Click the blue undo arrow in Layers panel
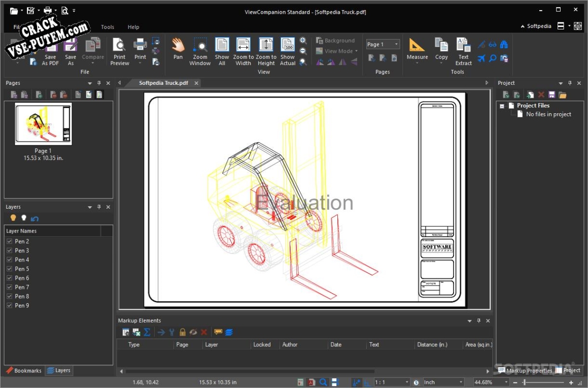The width and height of the screenshot is (588, 388). pyautogui.click(x=34, y=218)
